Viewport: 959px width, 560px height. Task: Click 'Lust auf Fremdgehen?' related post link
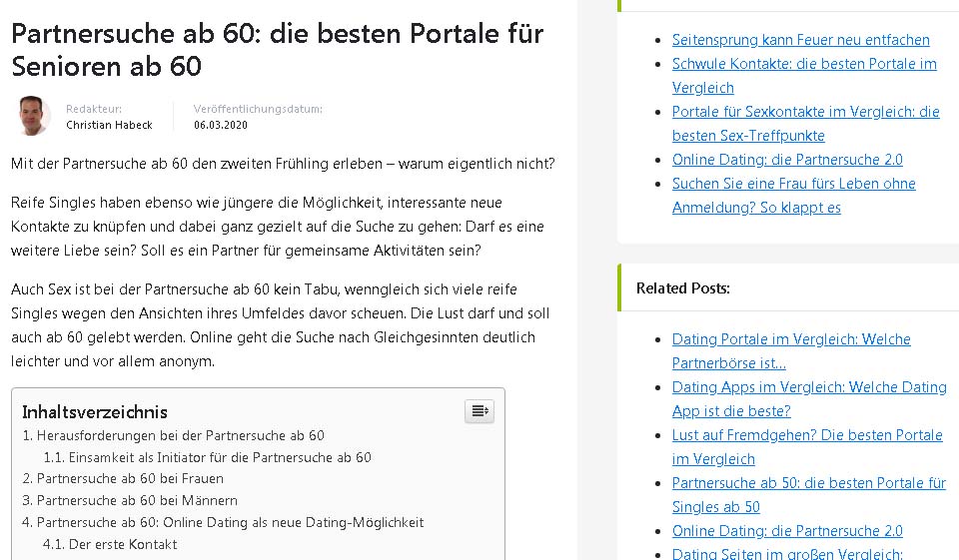tap(807, 435)
